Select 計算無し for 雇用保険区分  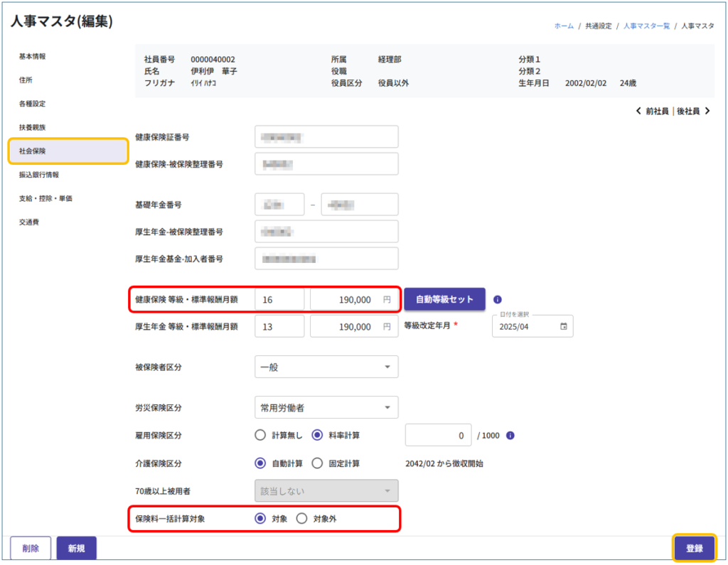(260, 436)
